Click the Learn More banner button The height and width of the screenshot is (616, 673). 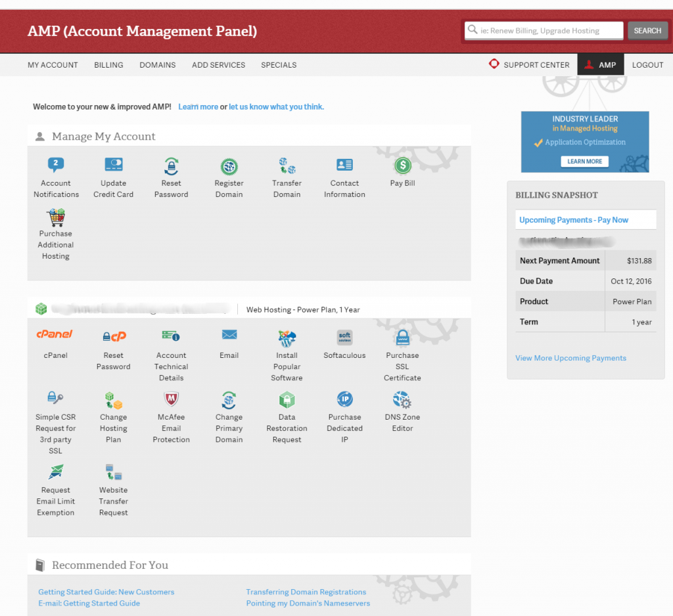(x=584, y=162)
